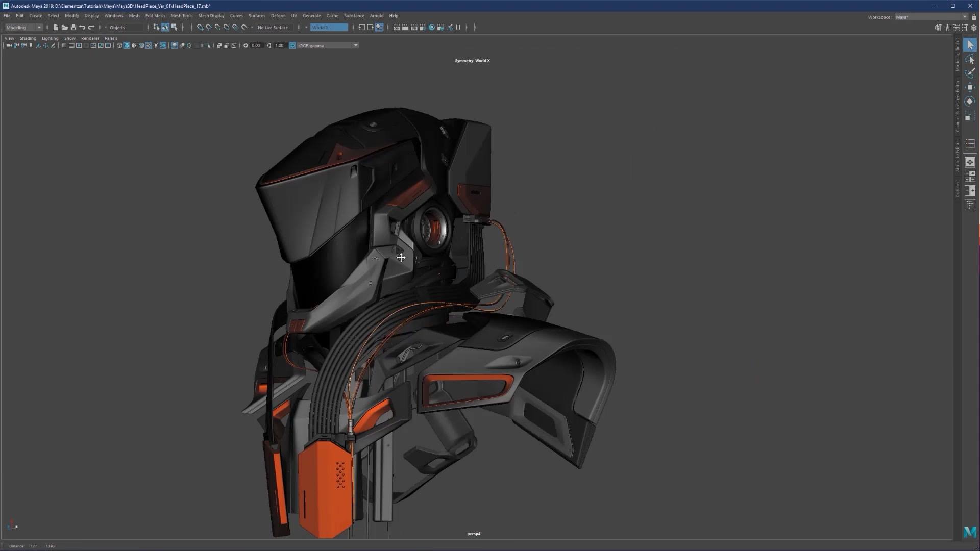Click the No Live Surface field
The image size is (980, 551).
click(273, 28)
